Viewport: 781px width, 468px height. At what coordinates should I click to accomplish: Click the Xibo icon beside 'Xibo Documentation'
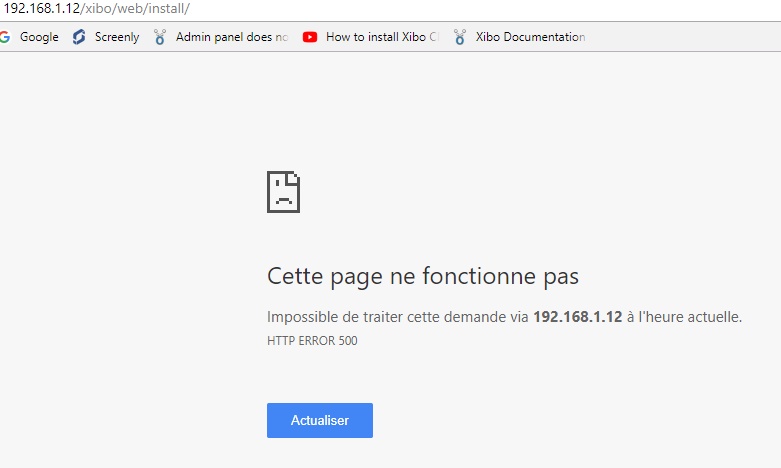point(460,37)
